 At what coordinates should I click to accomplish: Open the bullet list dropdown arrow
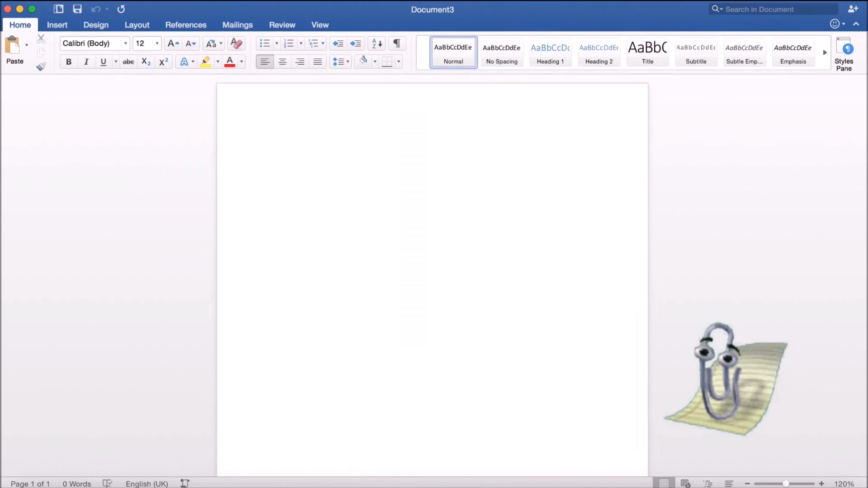276,43
